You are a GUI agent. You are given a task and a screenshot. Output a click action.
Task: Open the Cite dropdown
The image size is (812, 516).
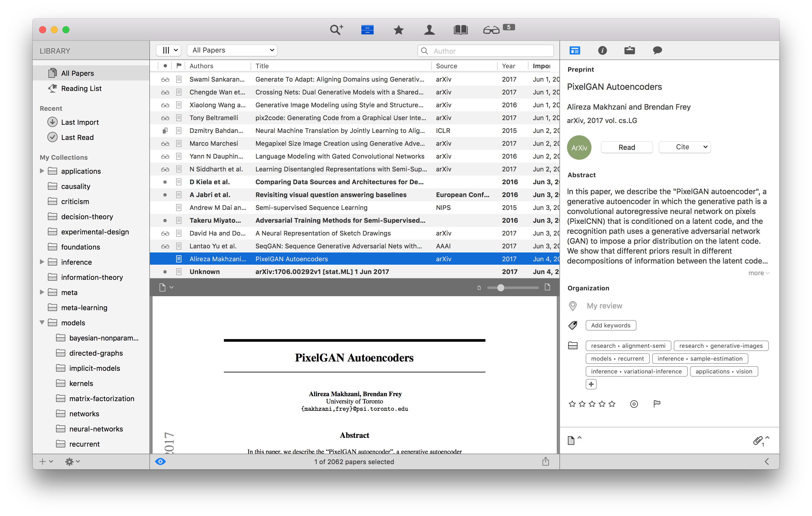click(x=685, y=147)
